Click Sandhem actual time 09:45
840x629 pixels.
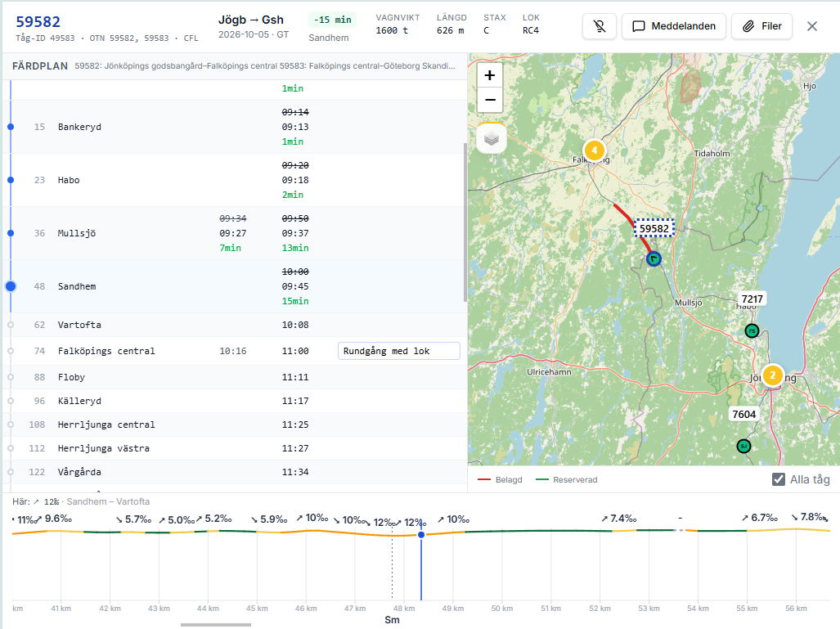click(295, 286)
